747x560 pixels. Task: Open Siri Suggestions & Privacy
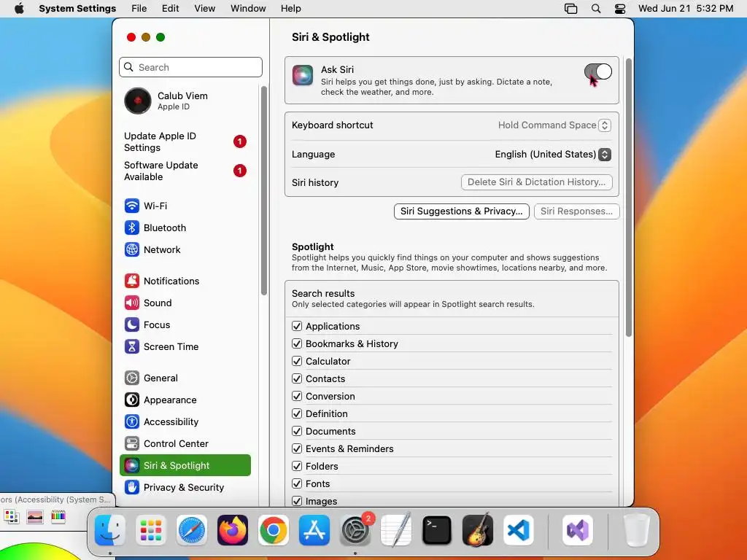(x=461, y=211)
